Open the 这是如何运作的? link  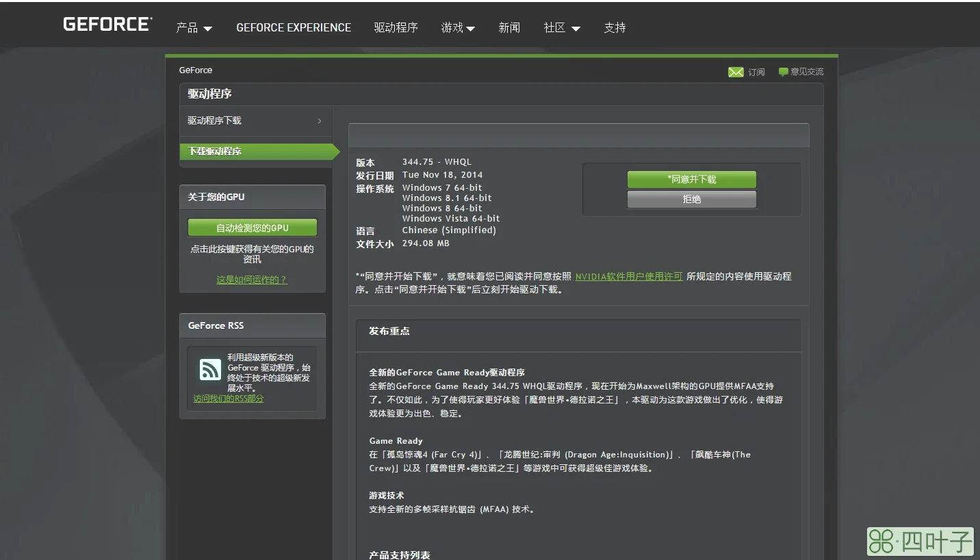252,280
